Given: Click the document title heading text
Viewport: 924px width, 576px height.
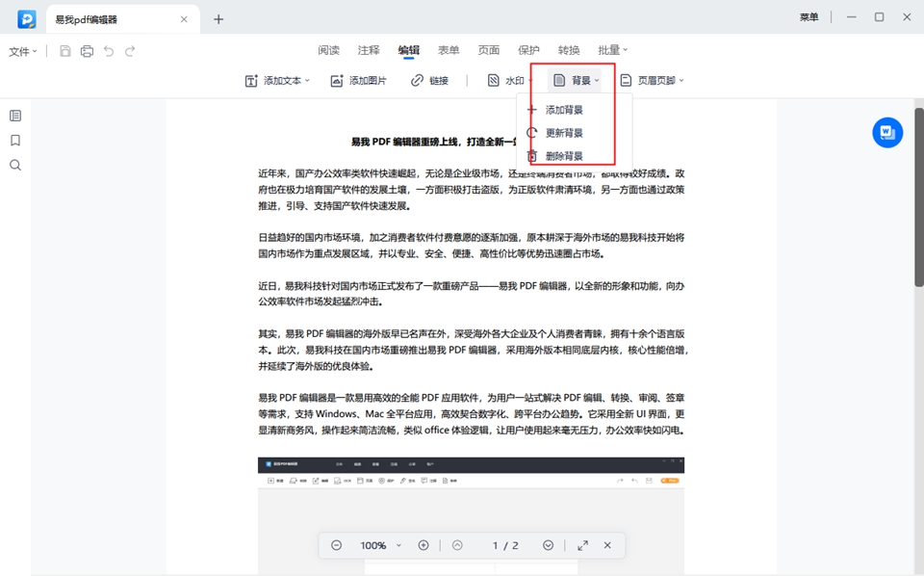Looking at the screenshot, I should pyautogui.click(x=435, y=143).
